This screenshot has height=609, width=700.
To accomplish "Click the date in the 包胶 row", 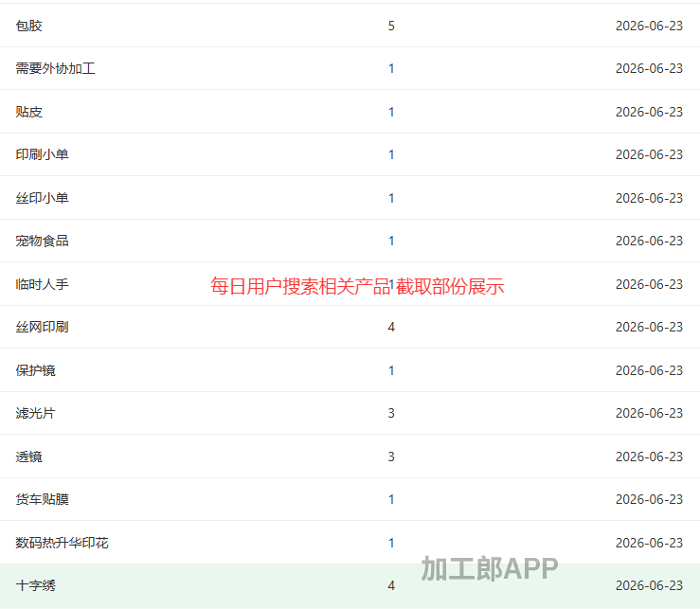I will point(649,26).
